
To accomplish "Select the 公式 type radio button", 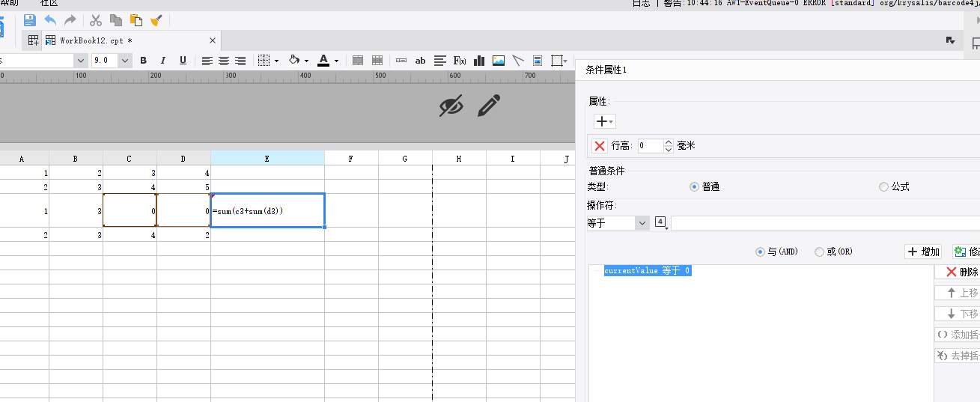I will (x=883, y=186).
